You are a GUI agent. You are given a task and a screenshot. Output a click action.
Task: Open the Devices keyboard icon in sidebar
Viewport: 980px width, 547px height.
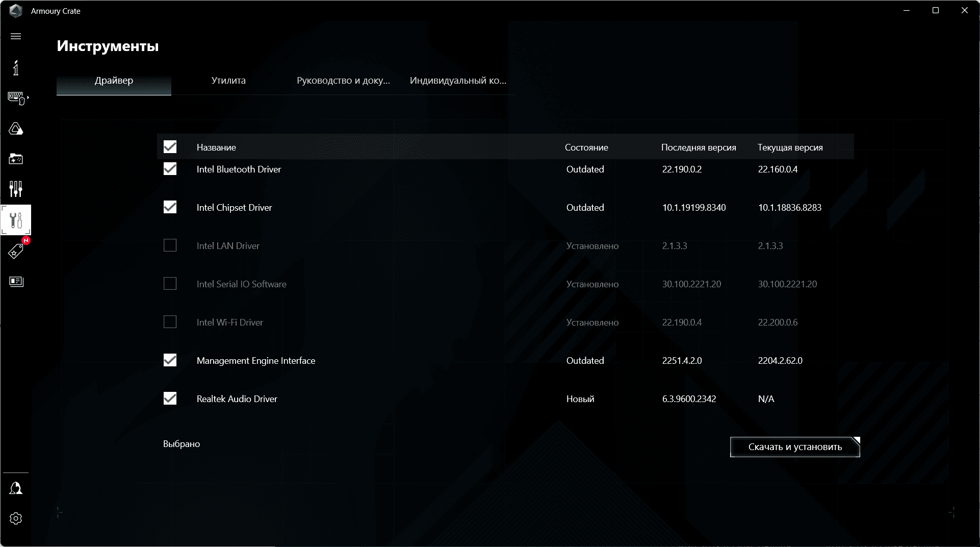[x=17, y=98]
